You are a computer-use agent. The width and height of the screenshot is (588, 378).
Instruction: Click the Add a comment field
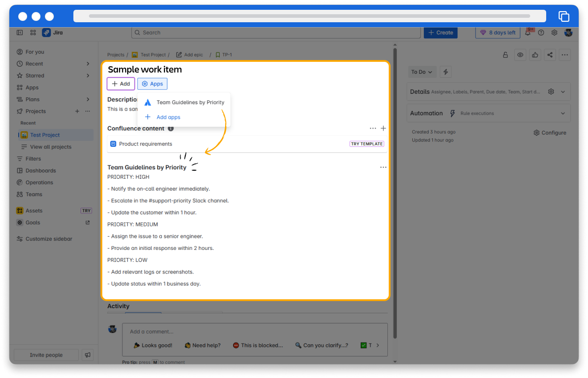point(254,331)
